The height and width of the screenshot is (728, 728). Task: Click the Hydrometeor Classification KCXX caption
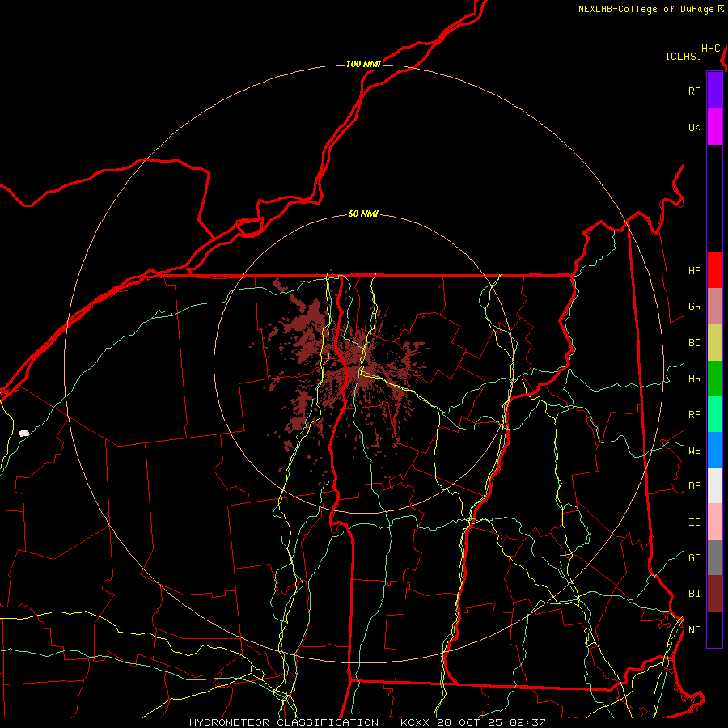(367, 722)
